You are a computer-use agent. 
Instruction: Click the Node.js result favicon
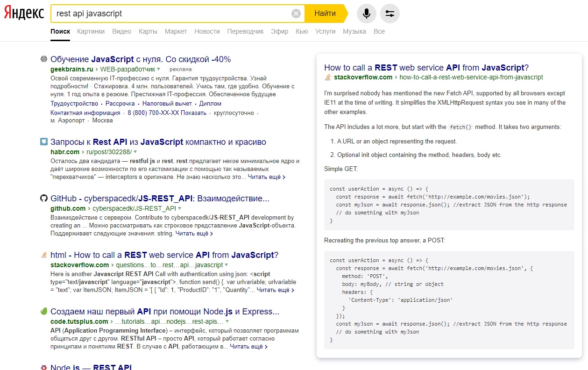click(x=44, y=367)
